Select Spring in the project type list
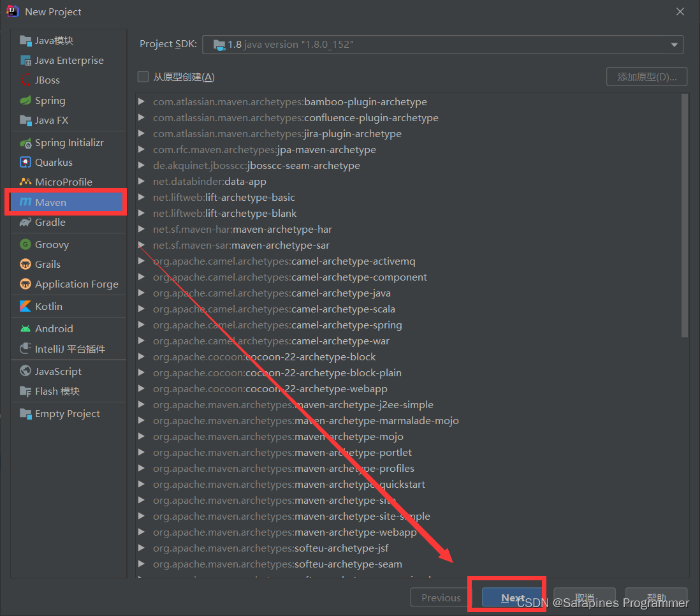Image resolution: width=700 pixels, height=616 pixels. point(68,101)
